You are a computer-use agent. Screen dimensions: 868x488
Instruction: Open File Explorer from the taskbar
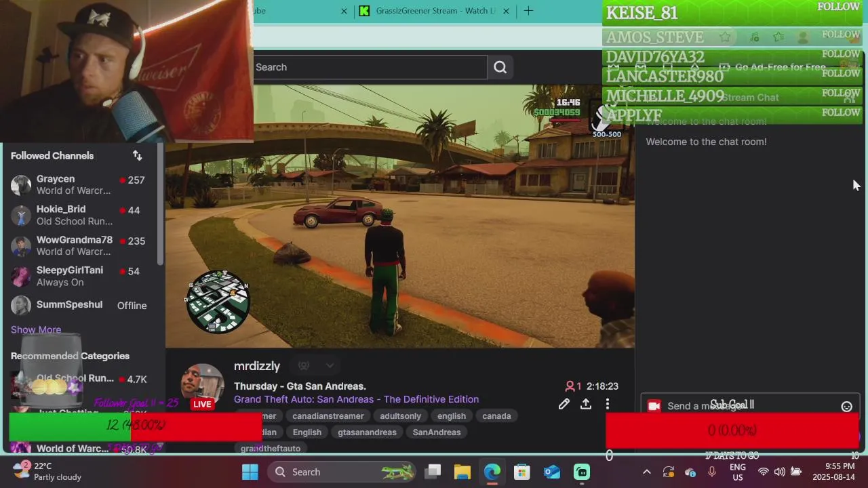point(462,472)
